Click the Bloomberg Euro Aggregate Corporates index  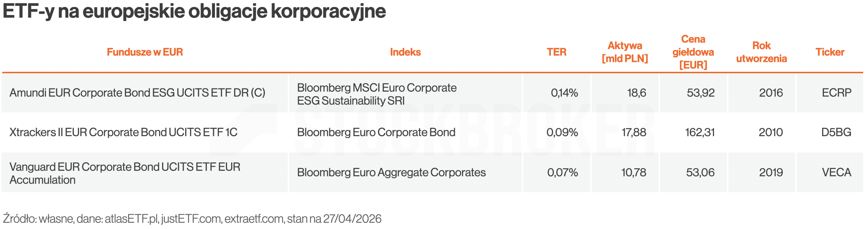pos(391,173)
